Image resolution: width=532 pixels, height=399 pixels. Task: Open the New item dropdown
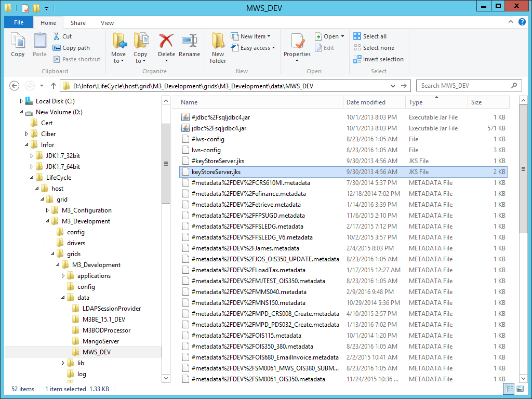click(x=251, y=36)
